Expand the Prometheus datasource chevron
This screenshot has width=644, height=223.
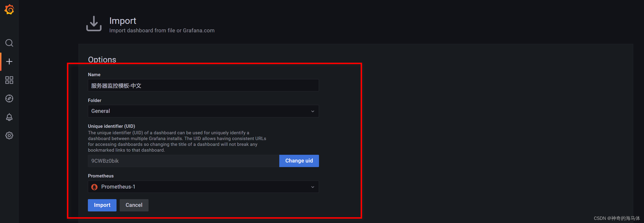tap(312, 187)
